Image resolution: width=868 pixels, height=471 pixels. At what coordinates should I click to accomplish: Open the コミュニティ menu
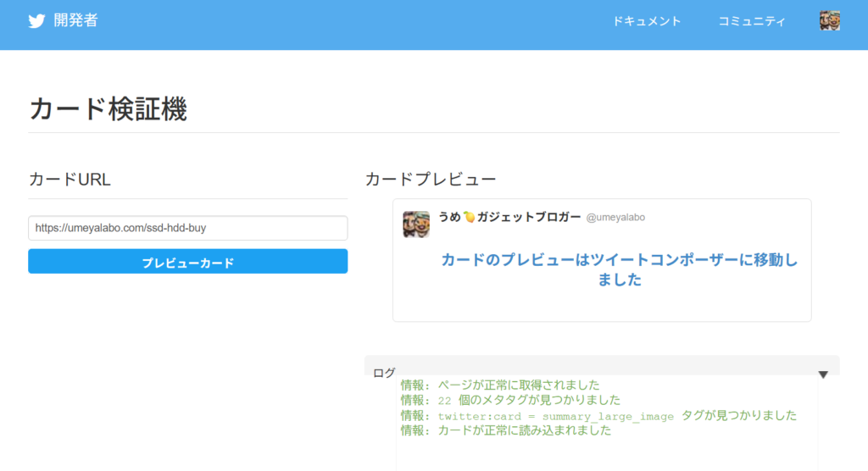click(752, 21)
